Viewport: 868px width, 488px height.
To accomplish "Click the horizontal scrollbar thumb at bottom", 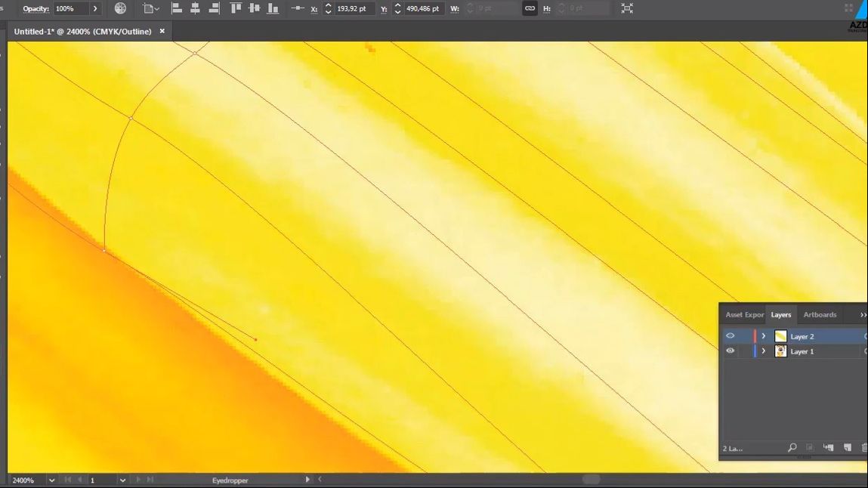I will pyautogui.click(x=591, y=479).
